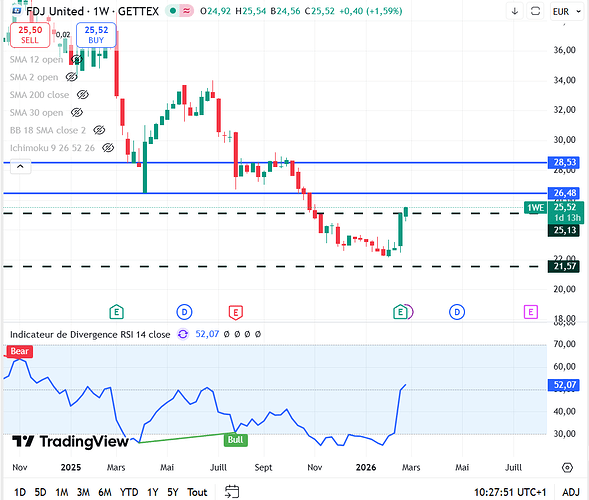Viewport: 589px width, 500px height.
Task: Toggle visibility of SMA 12 open
Action: (x=77, y=59)
